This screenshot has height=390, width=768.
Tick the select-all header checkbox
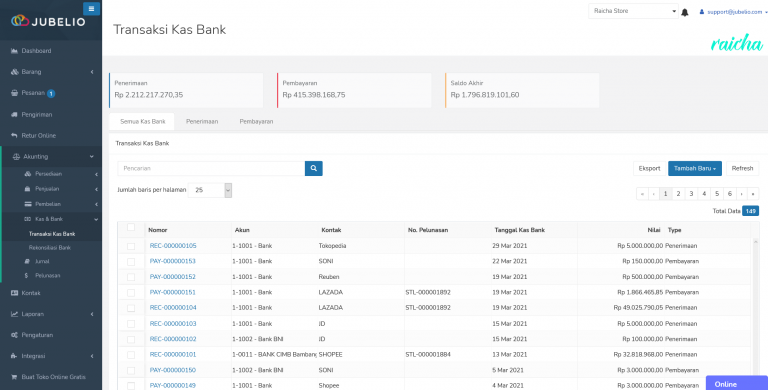coord(131,227)
